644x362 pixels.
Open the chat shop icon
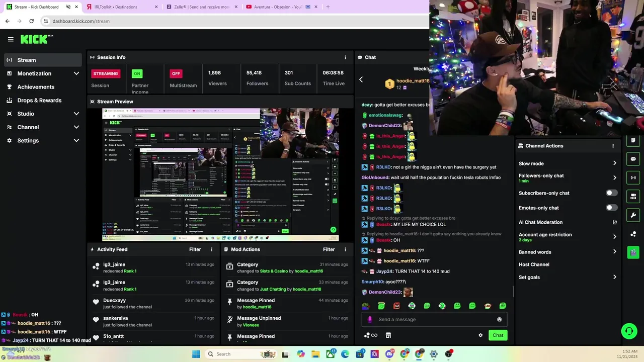pos(388,335)
